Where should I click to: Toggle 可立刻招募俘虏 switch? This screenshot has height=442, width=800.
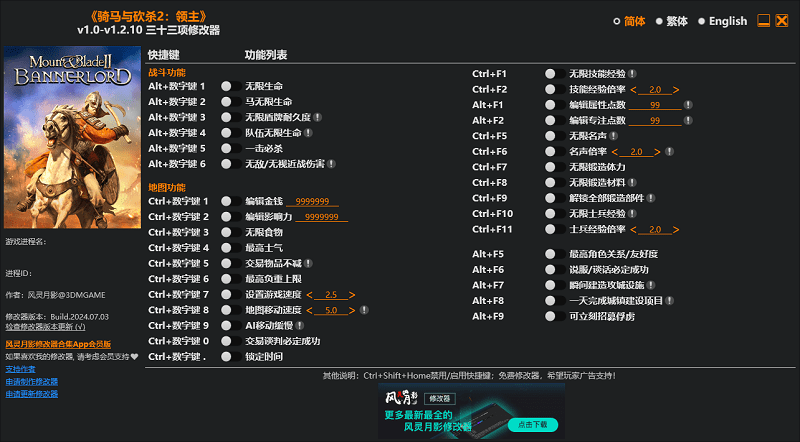(555, 316)
